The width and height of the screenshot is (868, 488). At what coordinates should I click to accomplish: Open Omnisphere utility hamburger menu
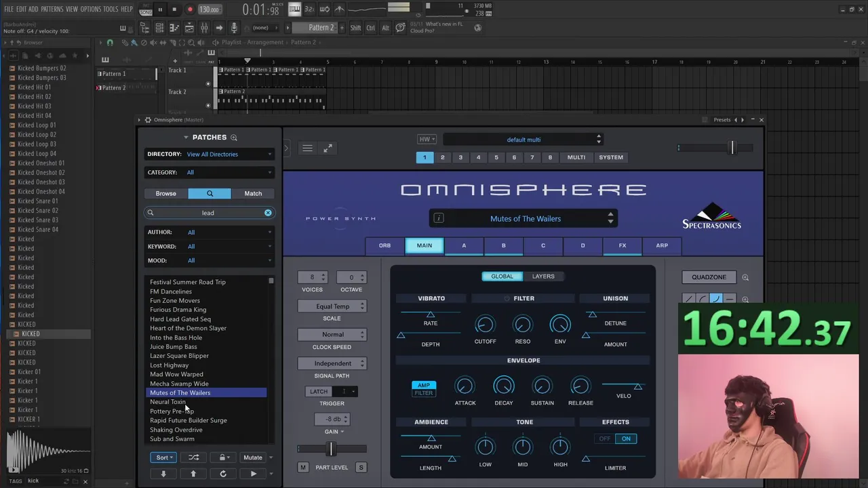point(307,148)
